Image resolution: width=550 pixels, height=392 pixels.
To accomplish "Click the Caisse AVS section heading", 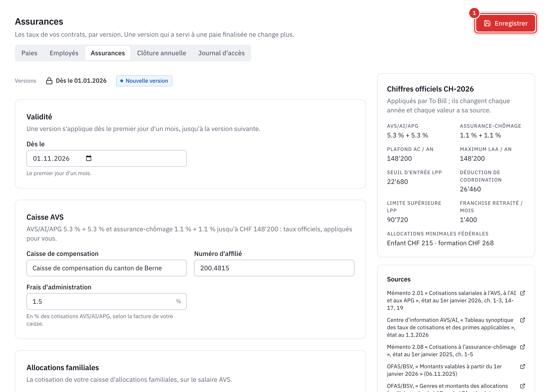I will [x=45, y=217].
